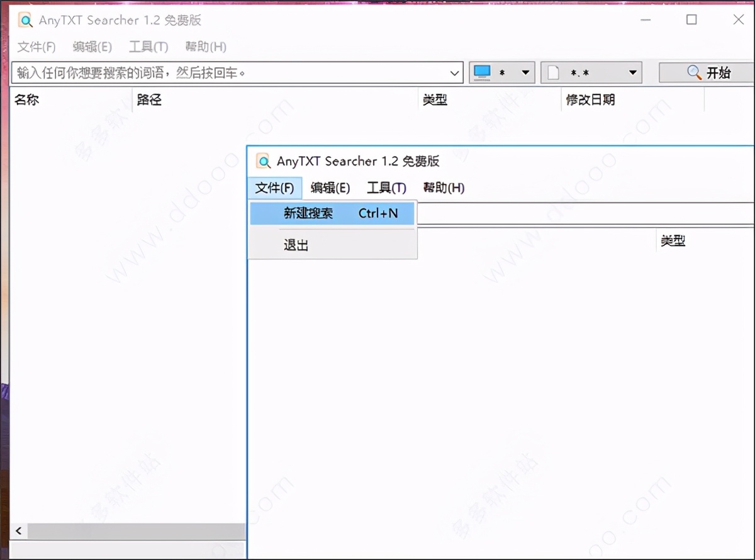Viewport: 755px width, 560px height.
Task: Open 帮助(H) menu in the back window
Action: click(x=206, y=47)
